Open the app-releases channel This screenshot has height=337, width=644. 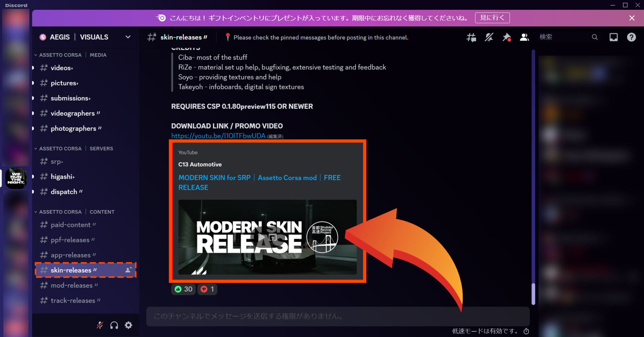(x=85, y=255)
